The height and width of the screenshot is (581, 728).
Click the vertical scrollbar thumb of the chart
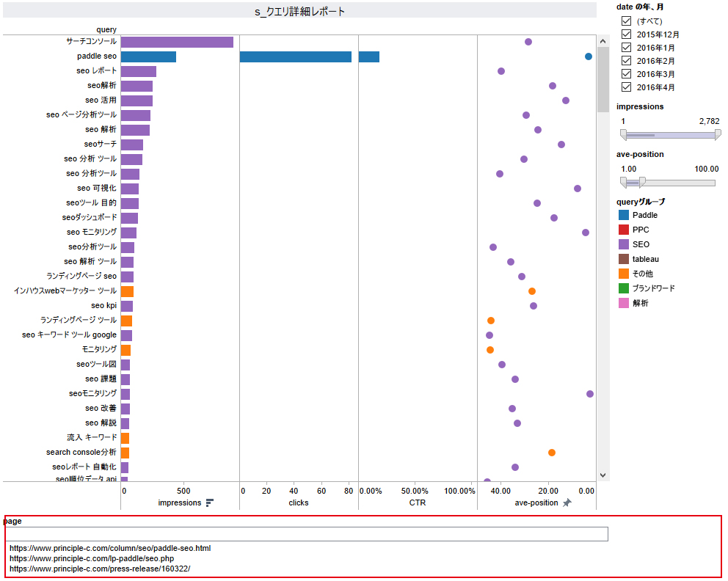pyautogui.click(x=603, y=77)
